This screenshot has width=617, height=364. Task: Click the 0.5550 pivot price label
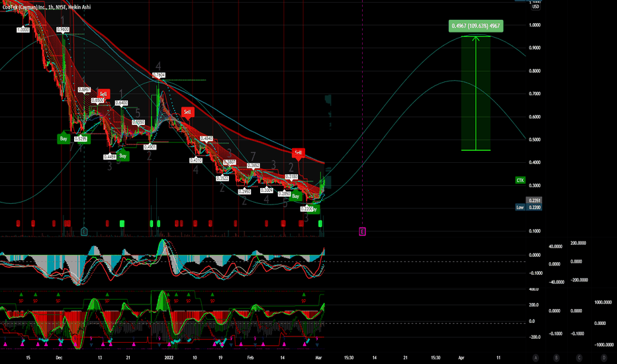[138, 122]
